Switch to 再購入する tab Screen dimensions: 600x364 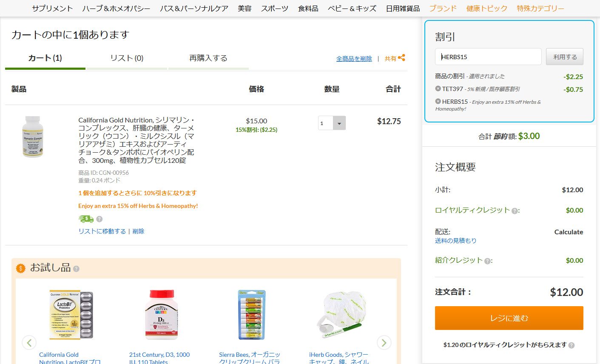click(208, 58)
